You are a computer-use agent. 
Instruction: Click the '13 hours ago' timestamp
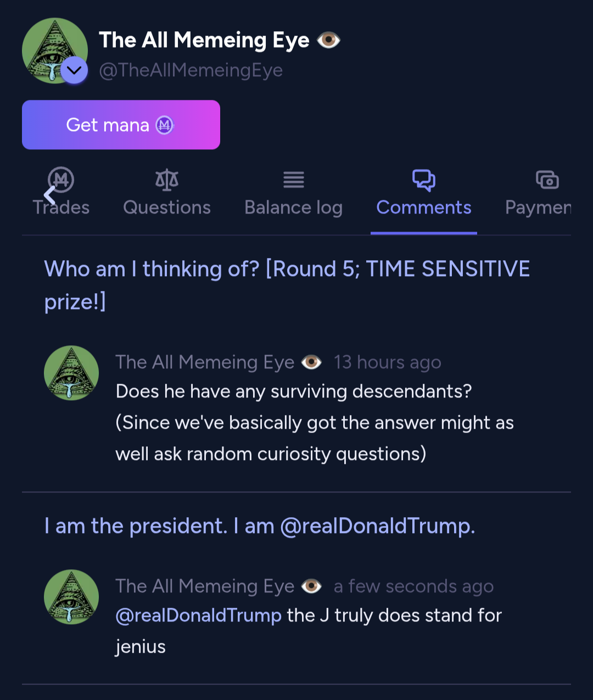pos(387,362)
